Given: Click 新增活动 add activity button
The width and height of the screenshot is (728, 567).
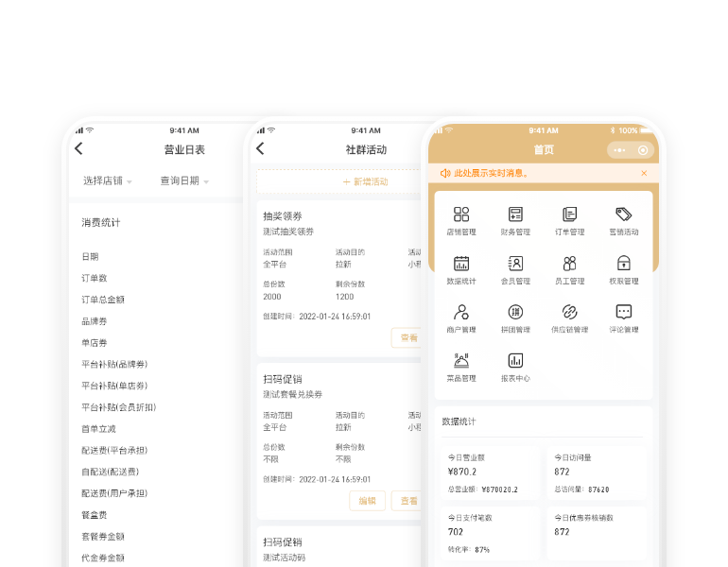Looking at the screenshot, I should [x=365, y=181].
